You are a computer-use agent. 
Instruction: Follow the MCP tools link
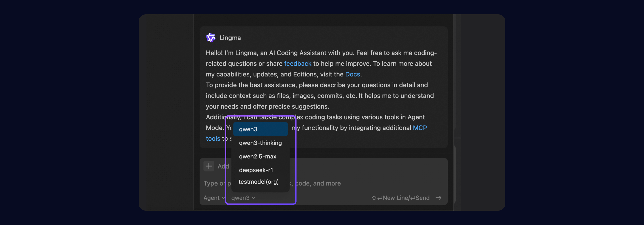coord(419,128)
